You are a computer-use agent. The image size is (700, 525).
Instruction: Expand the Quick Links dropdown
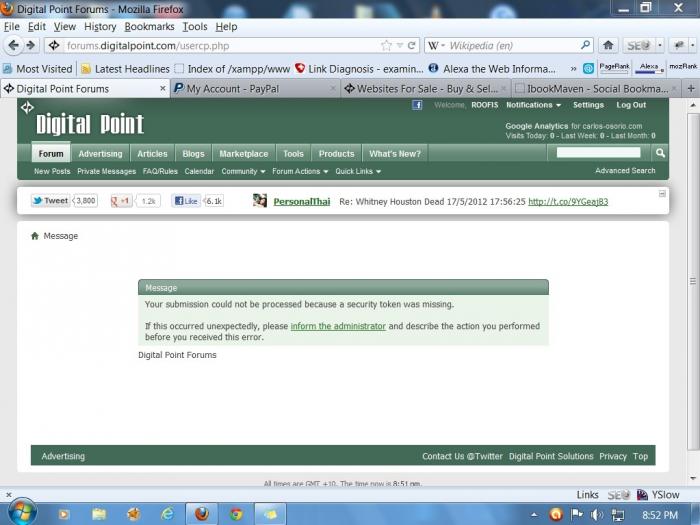pyautogui.click(x=358, y=171)
